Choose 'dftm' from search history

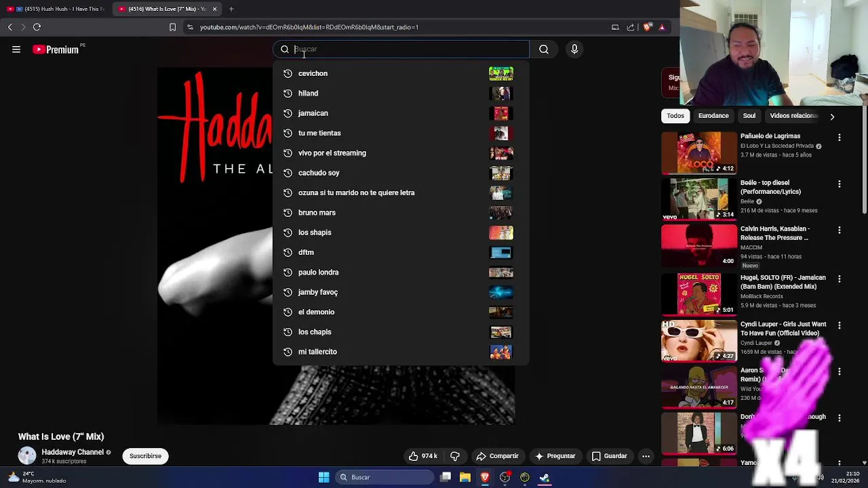tap(400, 252)
